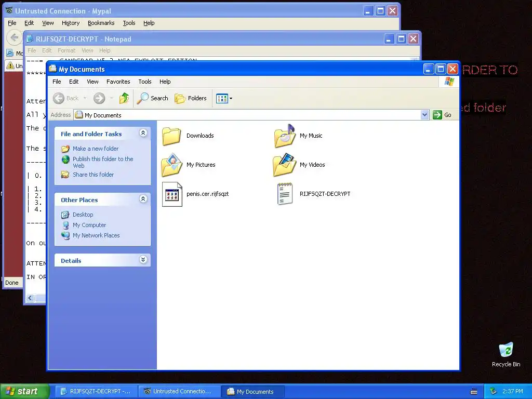532x399 pixels.
Task: Open View menu in Mypal browser
Action: (x=48, y=23)
